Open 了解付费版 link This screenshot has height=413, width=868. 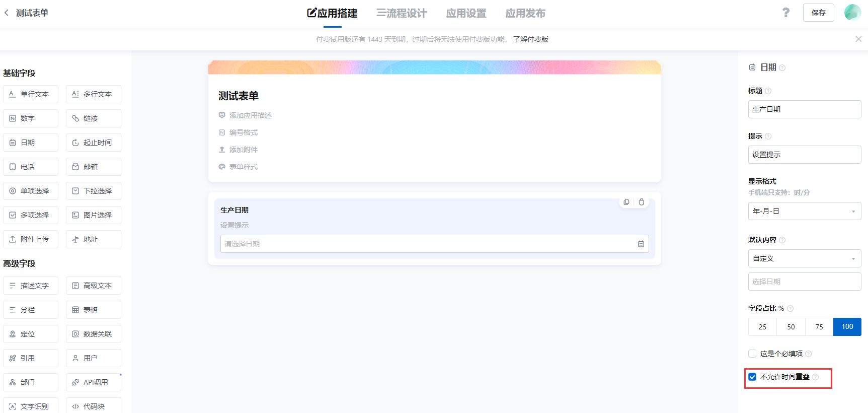pyautogui.click(x=531, y=39)
